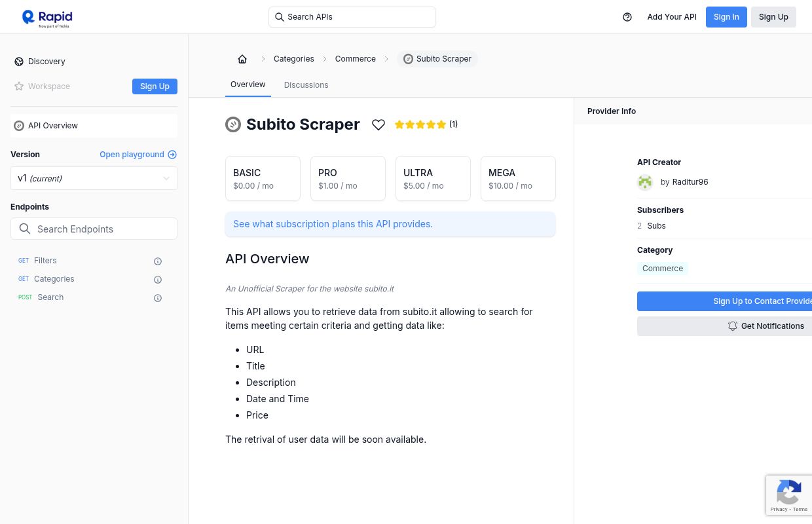Click Raditur96 provider avatar
The height and width of the screenshot is (524, 812).
645,182
